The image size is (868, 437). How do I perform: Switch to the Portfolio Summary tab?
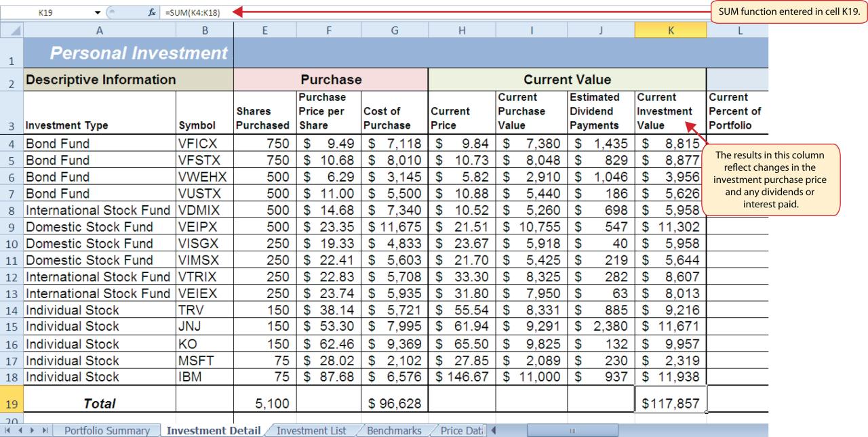[x=107, y=430]
